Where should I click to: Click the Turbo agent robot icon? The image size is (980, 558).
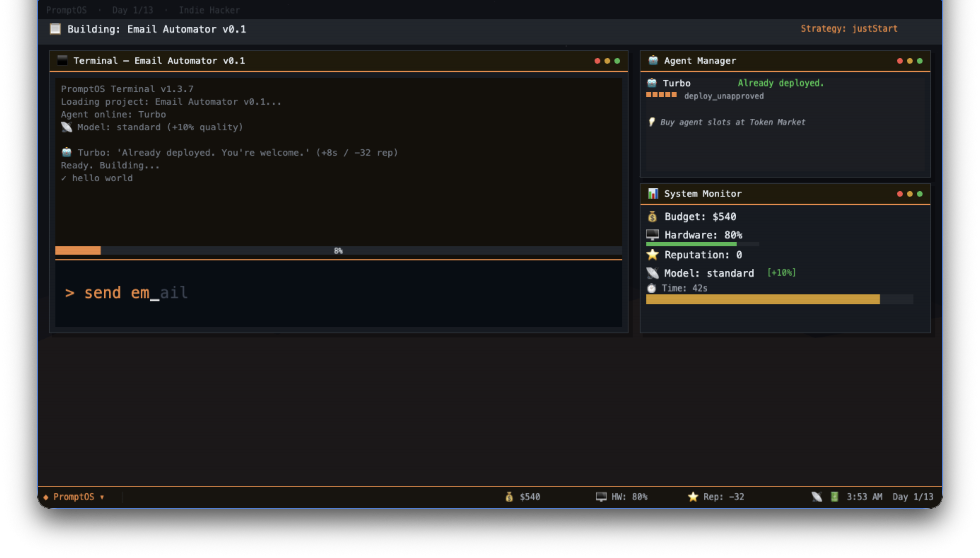tap(652, 83)
